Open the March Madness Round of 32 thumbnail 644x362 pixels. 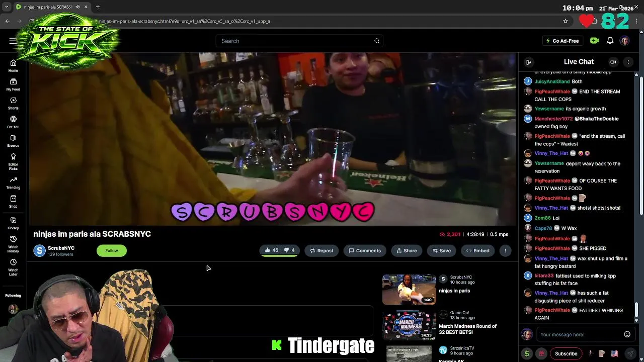(x=409, y=326)
